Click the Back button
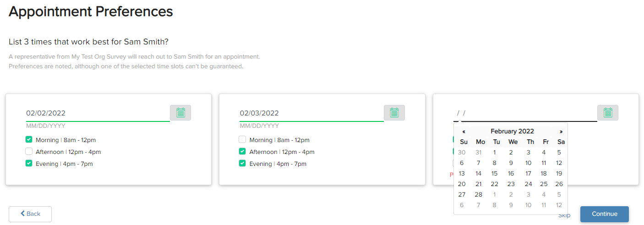 (30, 214)
